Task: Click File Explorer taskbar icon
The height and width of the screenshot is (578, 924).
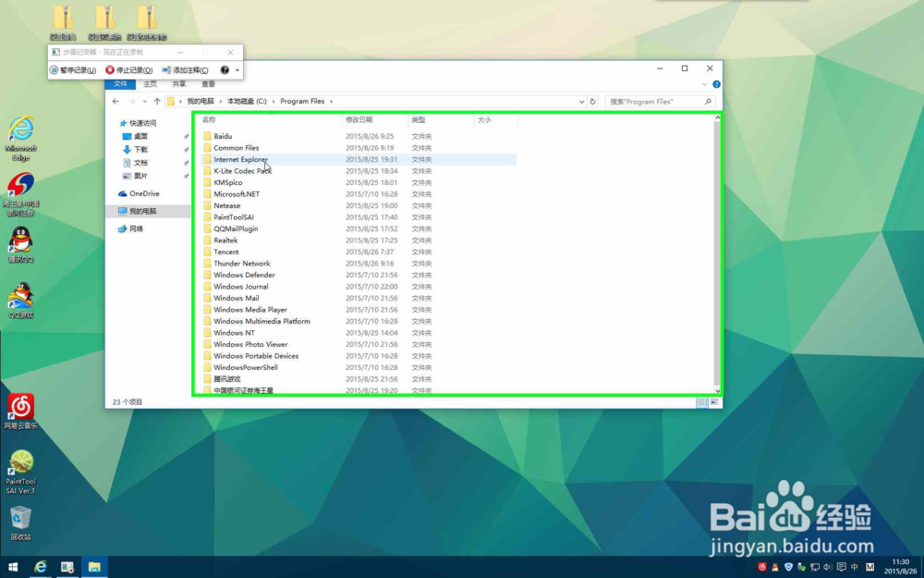Action: click(x=94, y=568)
